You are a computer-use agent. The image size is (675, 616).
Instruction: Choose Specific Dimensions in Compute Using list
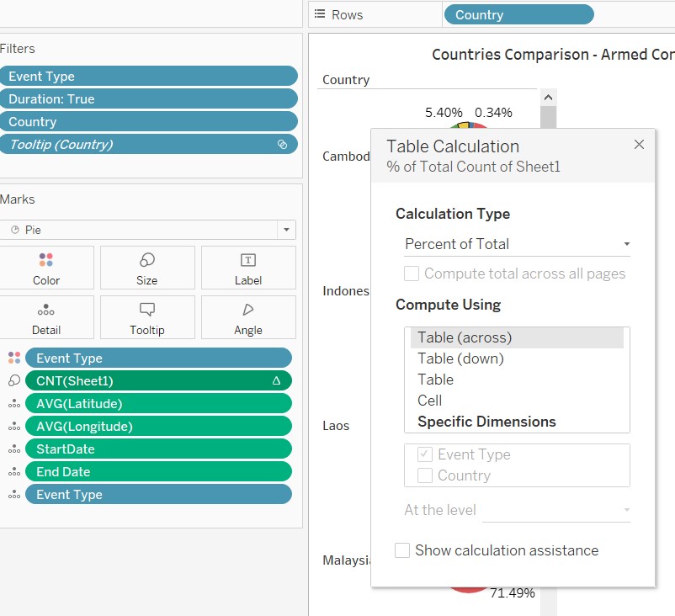[486, 422]
